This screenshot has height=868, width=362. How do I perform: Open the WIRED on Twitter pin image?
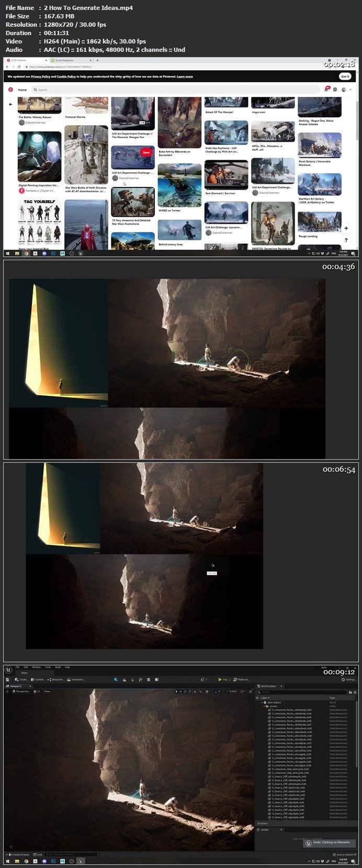pyautogui.click(x=179, y=185)
